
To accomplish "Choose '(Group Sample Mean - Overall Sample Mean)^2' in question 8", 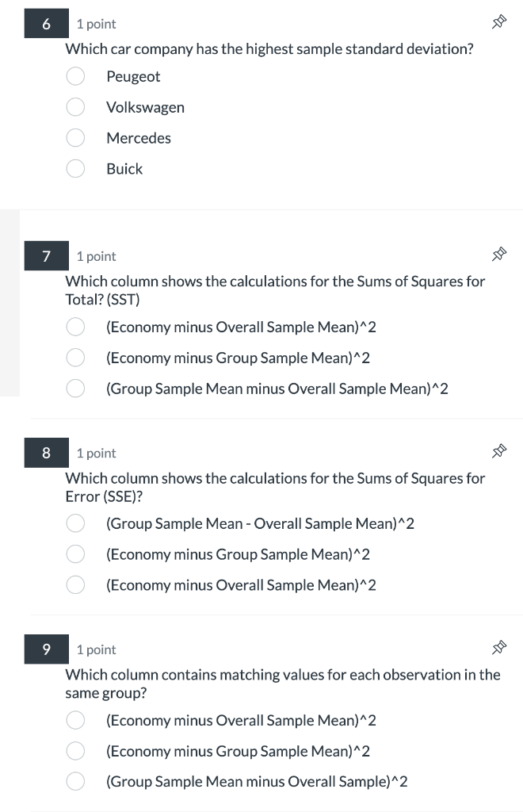I will click(x=75, y=523).
